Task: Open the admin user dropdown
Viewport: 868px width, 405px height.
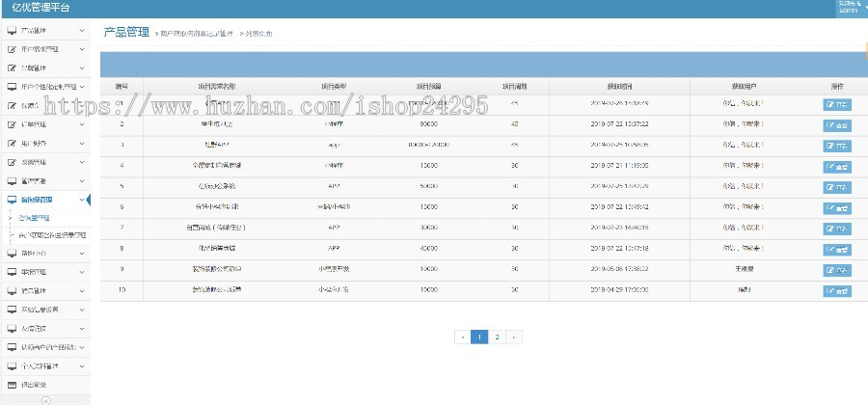Action: click(852, 8)
